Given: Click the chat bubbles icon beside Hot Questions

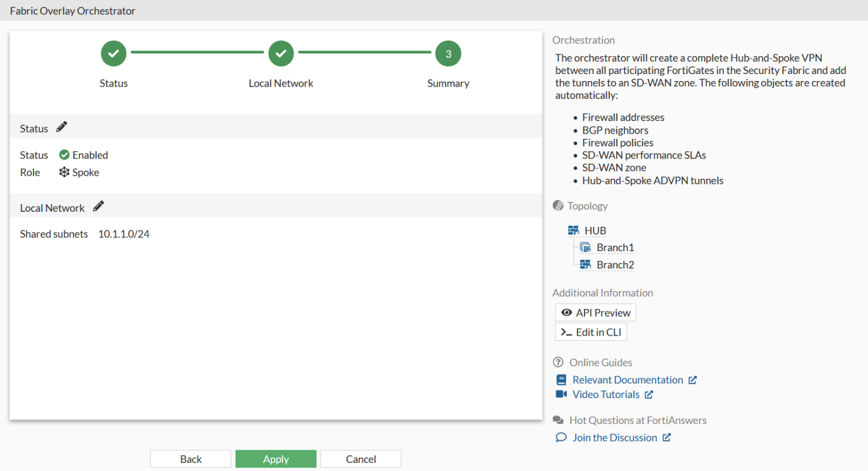Looking at the screenshot, I should 558,420.
